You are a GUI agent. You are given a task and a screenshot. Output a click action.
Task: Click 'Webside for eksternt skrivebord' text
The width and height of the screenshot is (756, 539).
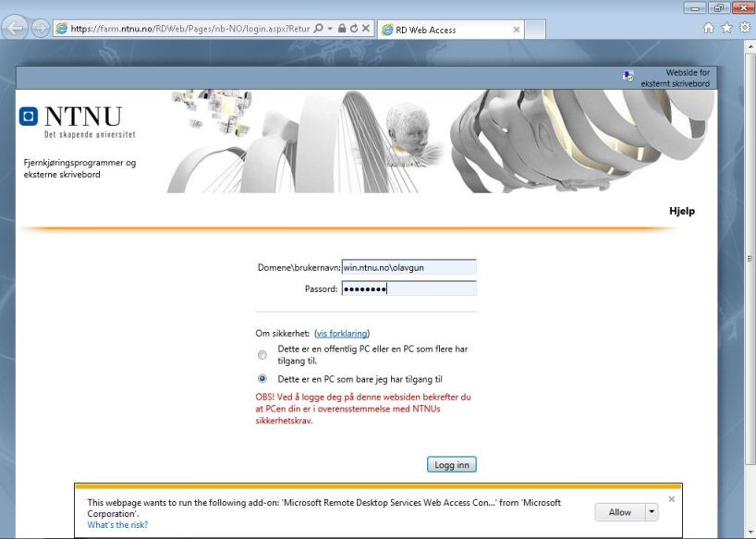(x=676, y=78)
